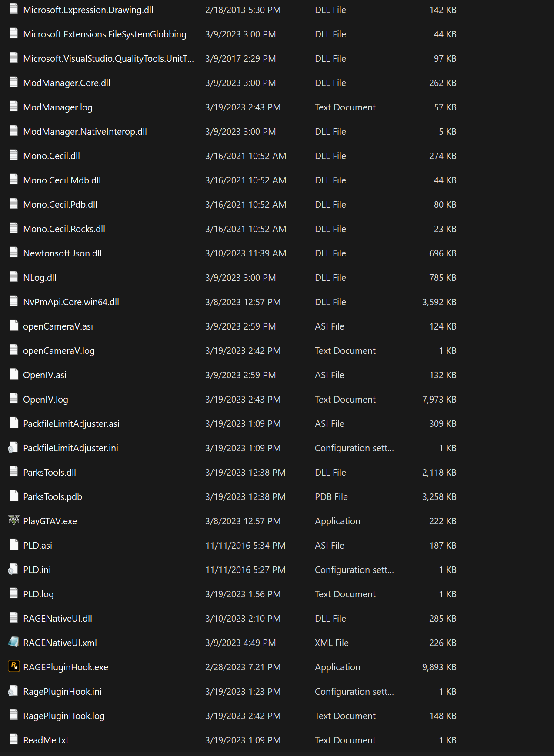Click the XML File type label

click(x=332, y=643)
